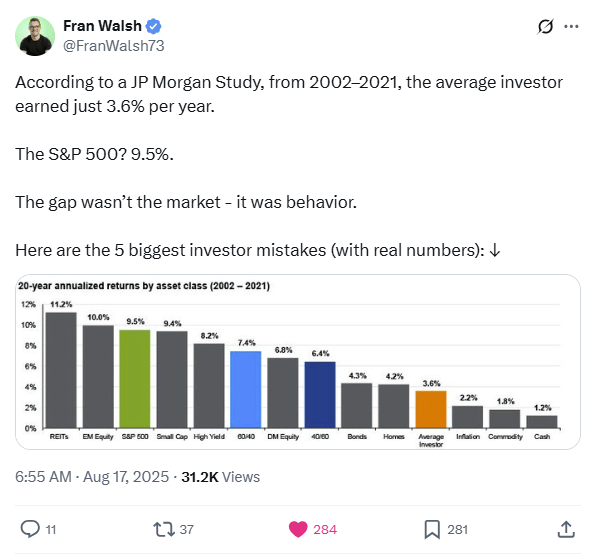This screenshot has height=560, width=595.
Task: Open the asset class returns chart image
Action: coord(298,362)
